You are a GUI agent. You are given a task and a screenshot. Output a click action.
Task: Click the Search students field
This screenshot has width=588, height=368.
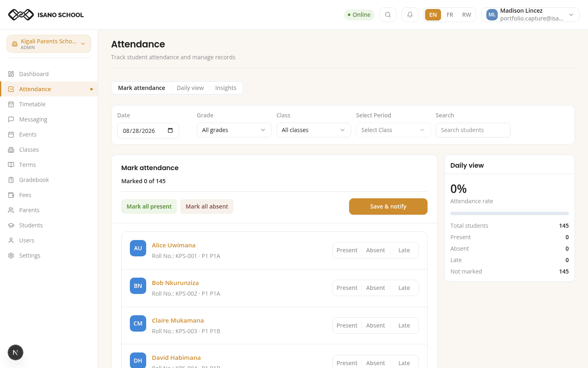tap(473, 130)
